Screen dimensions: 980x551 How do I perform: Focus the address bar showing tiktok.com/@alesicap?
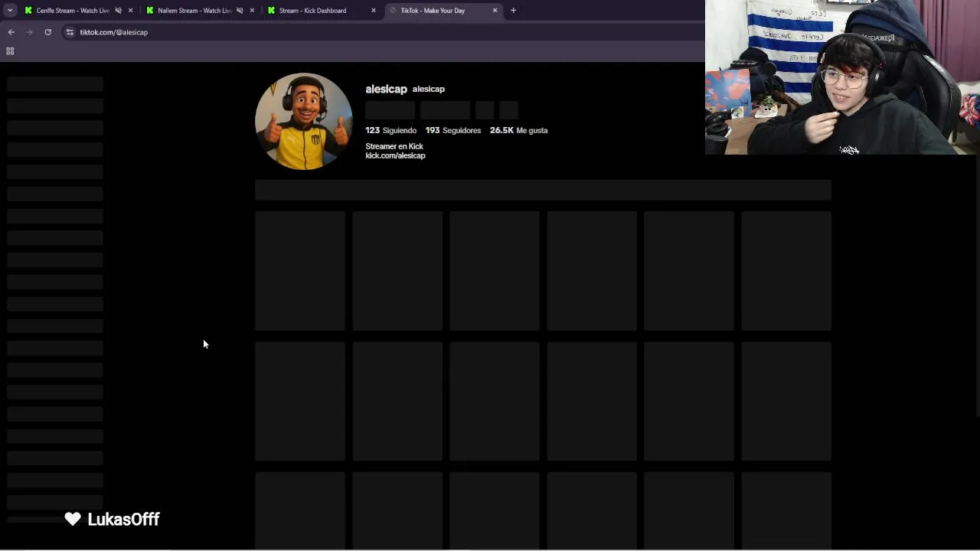[383, 32]
